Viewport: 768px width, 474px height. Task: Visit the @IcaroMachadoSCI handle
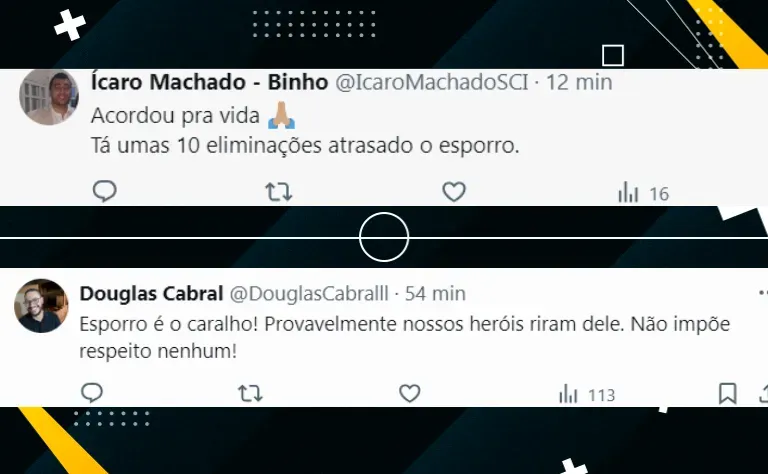432,82
